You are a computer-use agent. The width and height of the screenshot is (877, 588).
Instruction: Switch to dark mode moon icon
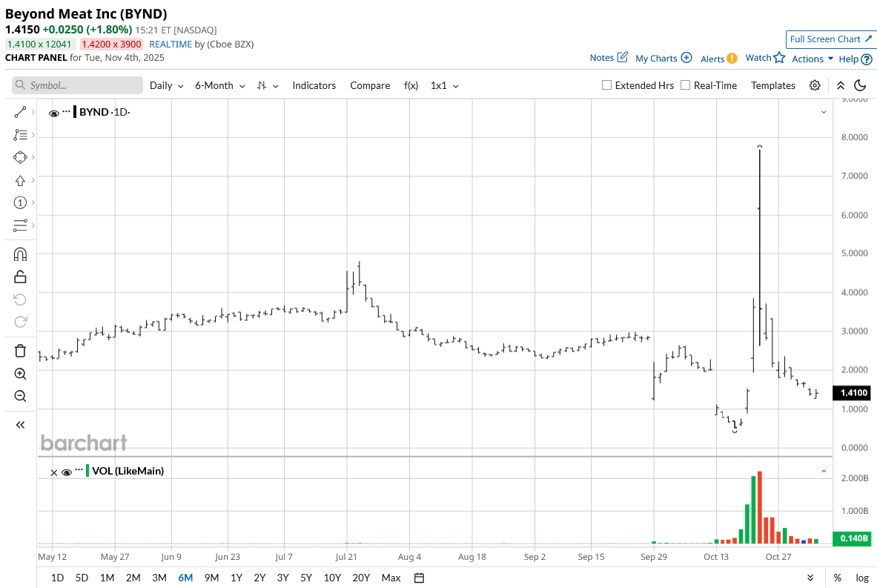pos(860,85)
